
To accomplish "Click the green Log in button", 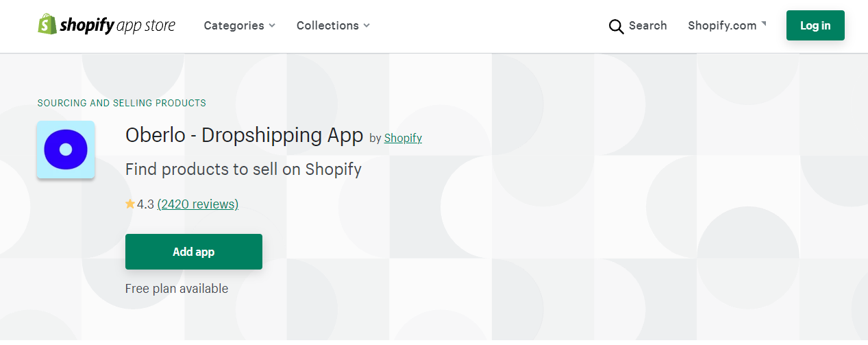I will click(815, 25).
